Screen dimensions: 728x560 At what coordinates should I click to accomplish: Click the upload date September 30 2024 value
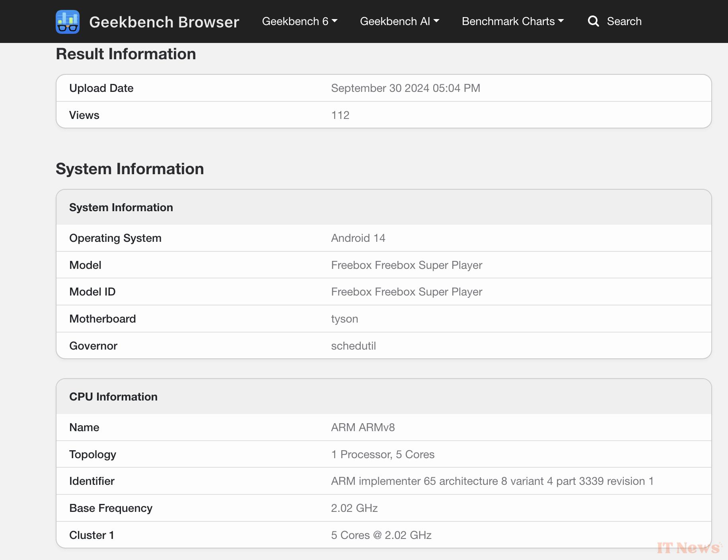coord(405,88)
